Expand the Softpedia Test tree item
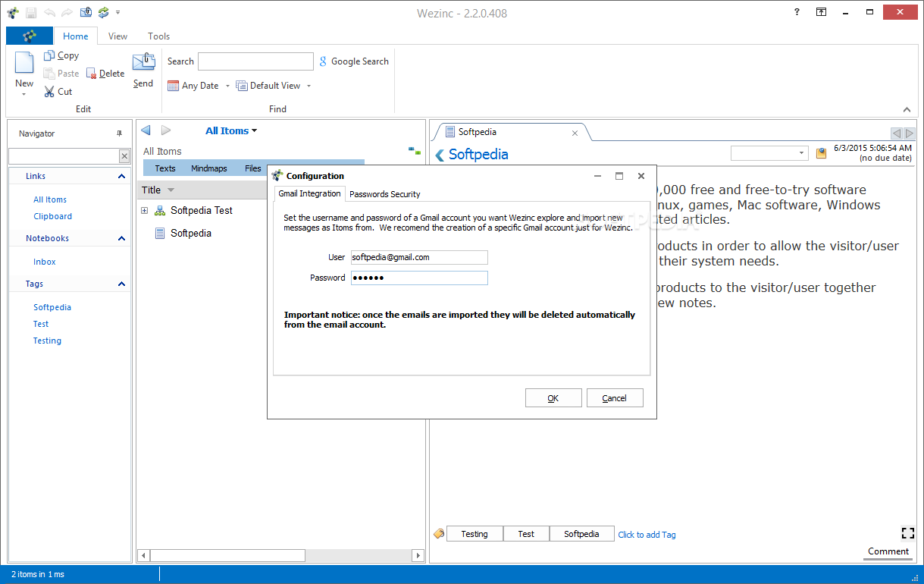Viewport: 924px width, 584px height. (x=144, y=210)
